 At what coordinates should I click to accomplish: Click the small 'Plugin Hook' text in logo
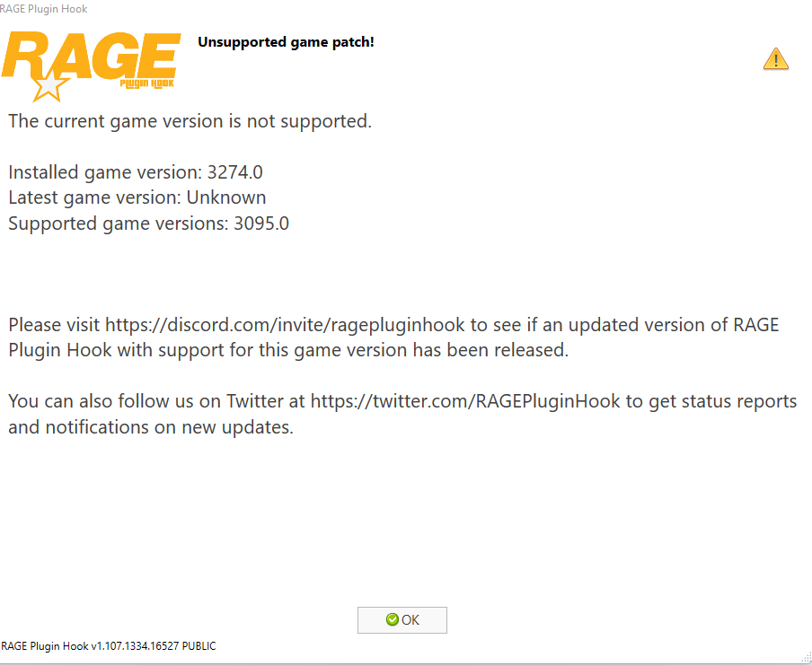pyautogui.click(x=147, y=83)
